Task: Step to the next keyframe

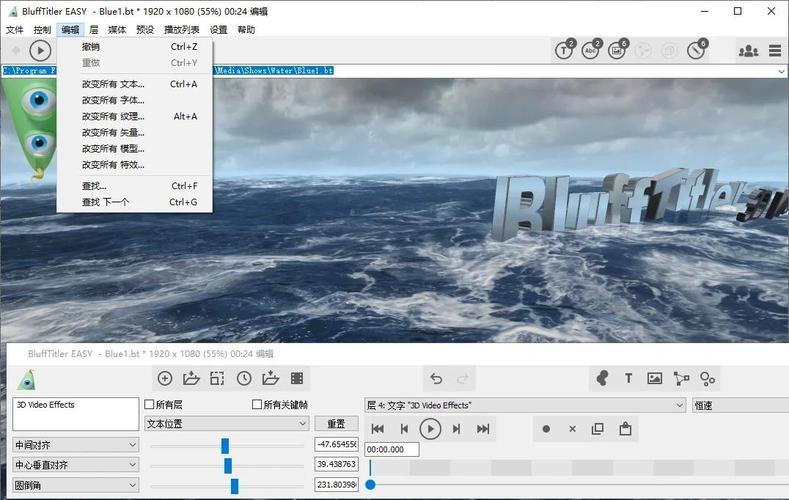Action: [456, 429]
